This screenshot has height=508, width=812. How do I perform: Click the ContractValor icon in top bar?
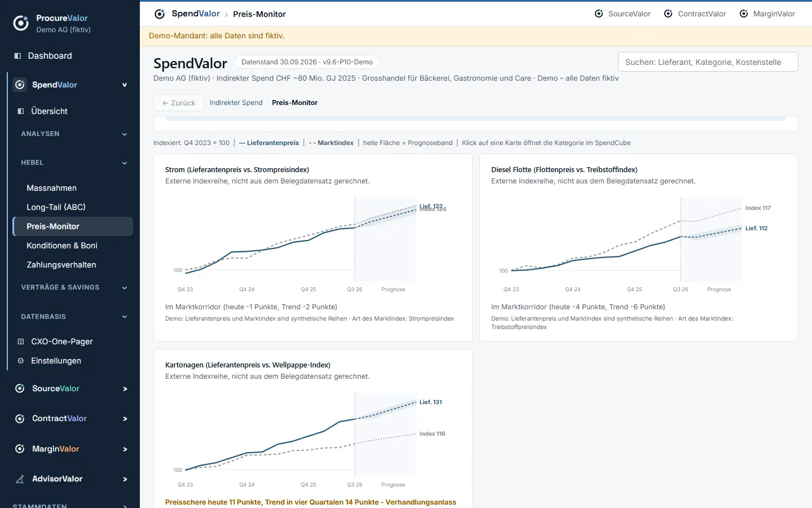pyautogui.click(x=668, y=14)
